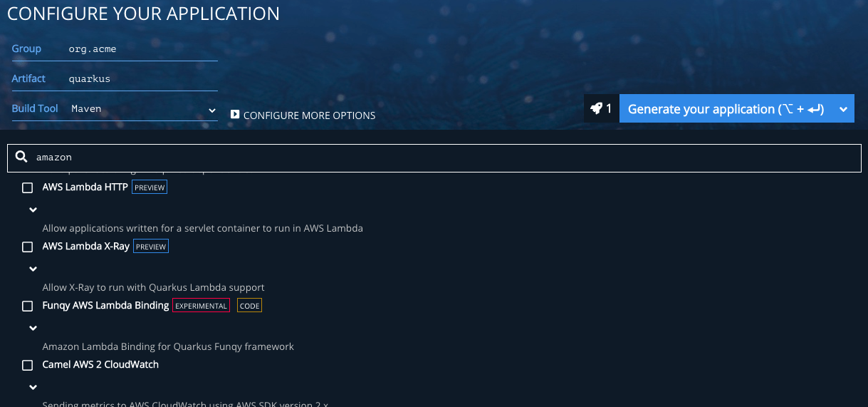The height and width of the screenshot is (407, 868).
Task: Expand details under AWS Lambda HTTP
Action: (33, 210)
